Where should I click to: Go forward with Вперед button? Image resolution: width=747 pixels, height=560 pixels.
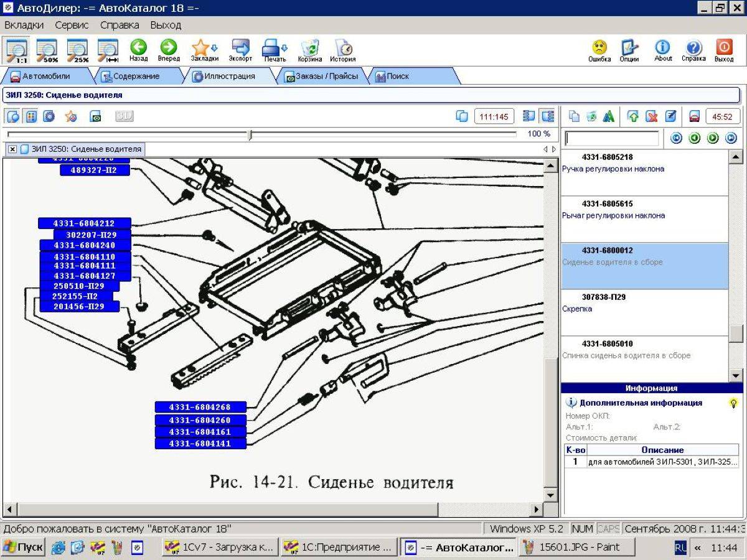click(169, 50)
